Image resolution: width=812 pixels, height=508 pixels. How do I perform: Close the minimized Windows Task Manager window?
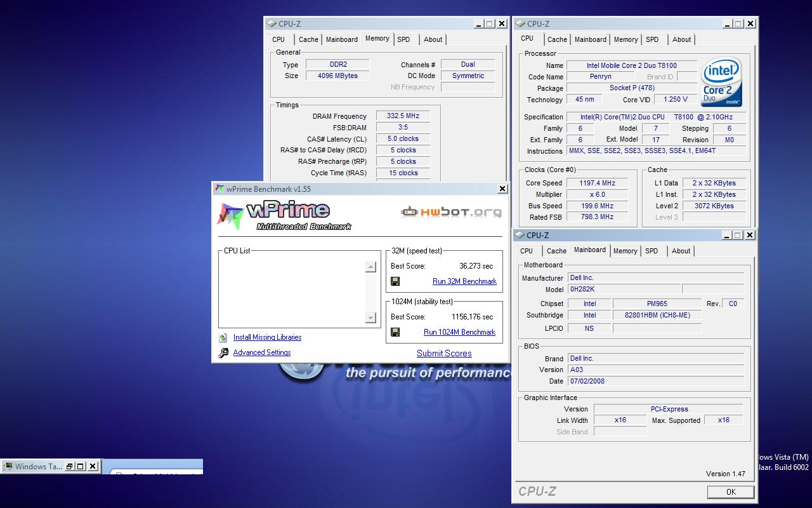pos(93,466)
